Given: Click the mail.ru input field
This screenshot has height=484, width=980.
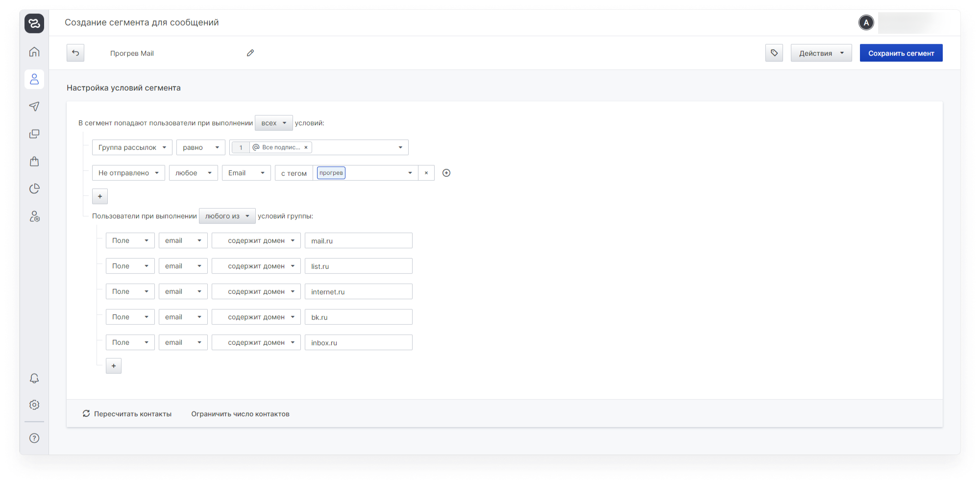Looking at the screenshot, I should [359, 241].
